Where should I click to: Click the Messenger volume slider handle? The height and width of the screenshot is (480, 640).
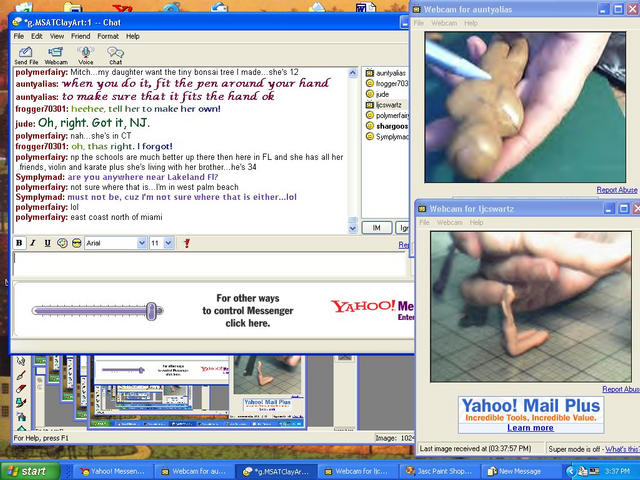tap(151, 311)
